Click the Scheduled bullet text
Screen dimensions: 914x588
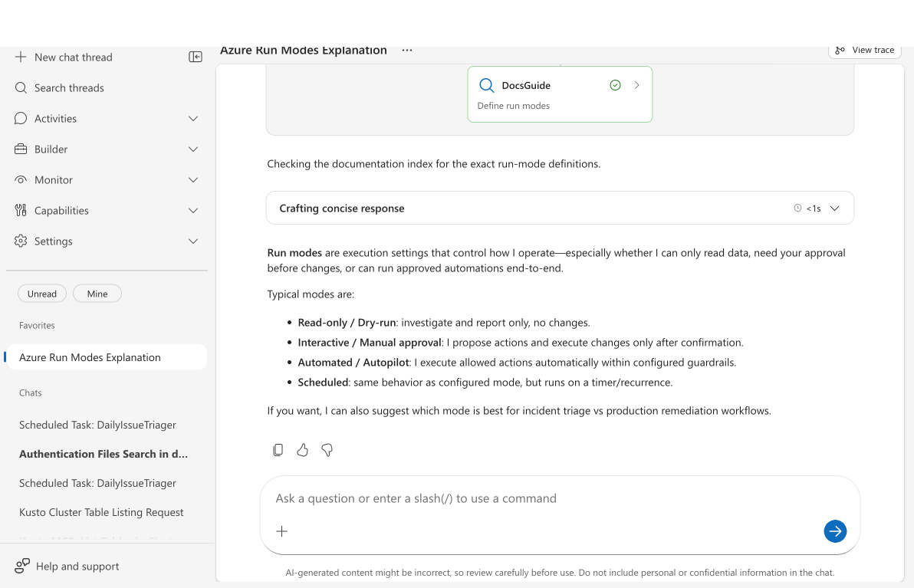point(485,382)
